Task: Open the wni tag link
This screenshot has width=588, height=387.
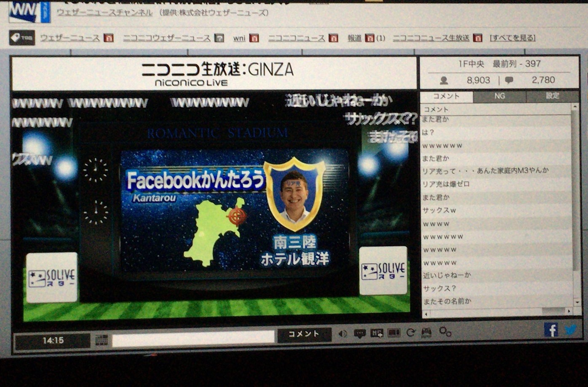Action: click(x=239, y=38)
